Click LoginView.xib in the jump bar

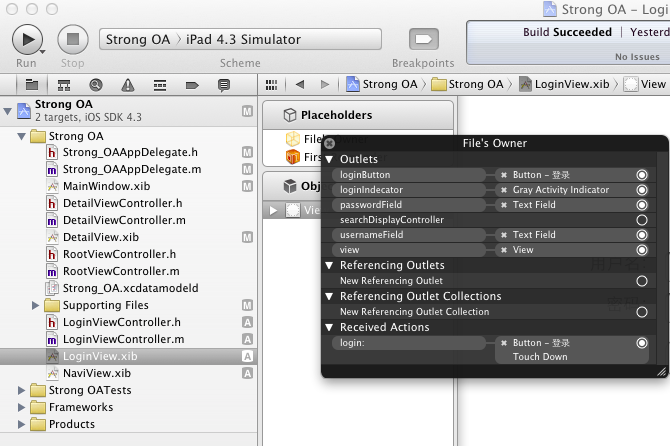(564, 84)
